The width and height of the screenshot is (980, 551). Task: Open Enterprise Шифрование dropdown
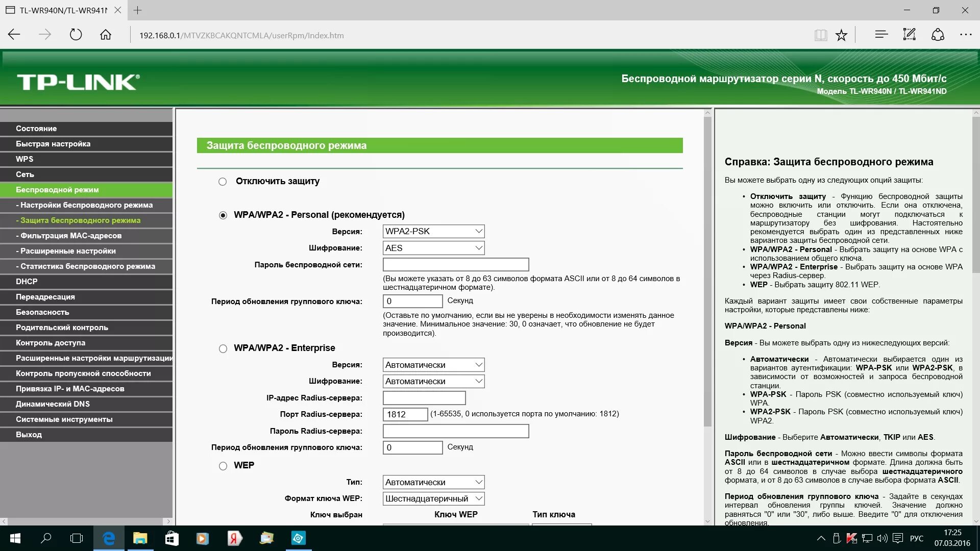[x=433, y=381]
